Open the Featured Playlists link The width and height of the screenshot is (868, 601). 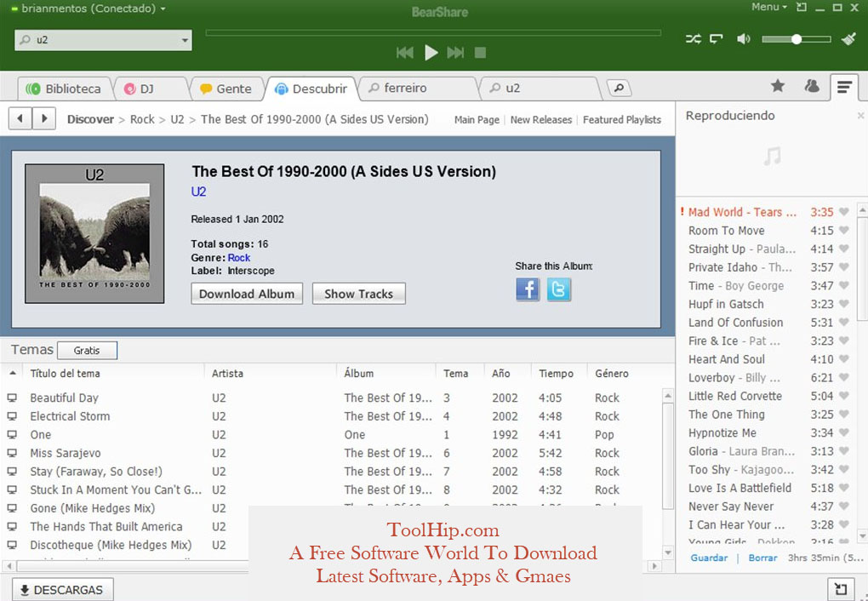pyautogui.click(x=622, y=120)
